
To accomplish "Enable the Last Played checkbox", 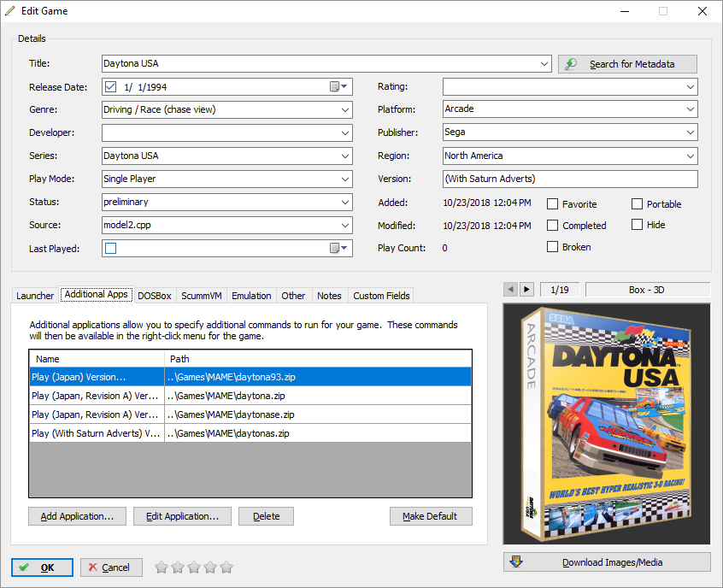I will [110, 248].
